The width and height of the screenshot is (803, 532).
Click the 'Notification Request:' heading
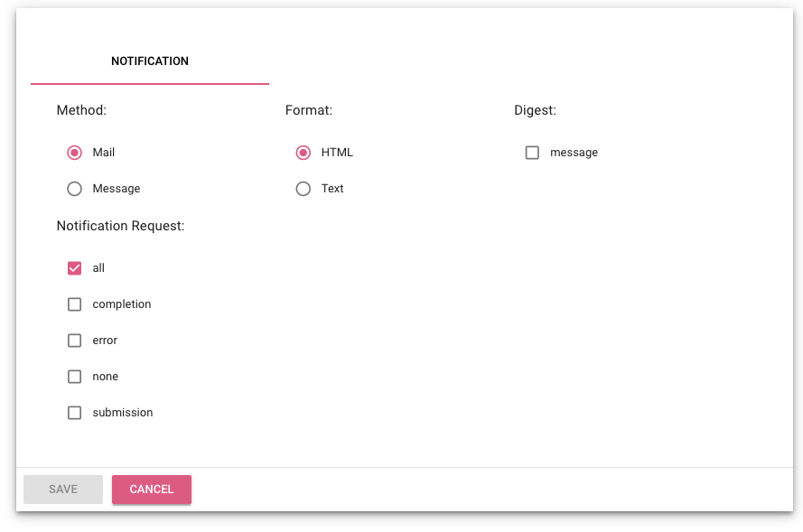[120, 226]
